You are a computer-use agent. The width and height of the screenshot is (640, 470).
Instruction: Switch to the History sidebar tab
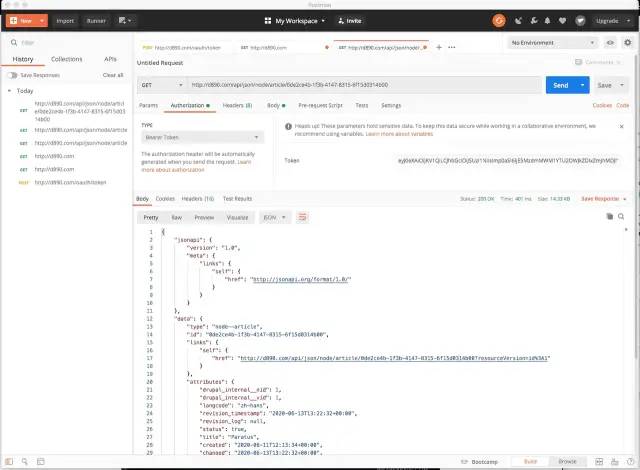pyautogui.click(x=23, y=59)
